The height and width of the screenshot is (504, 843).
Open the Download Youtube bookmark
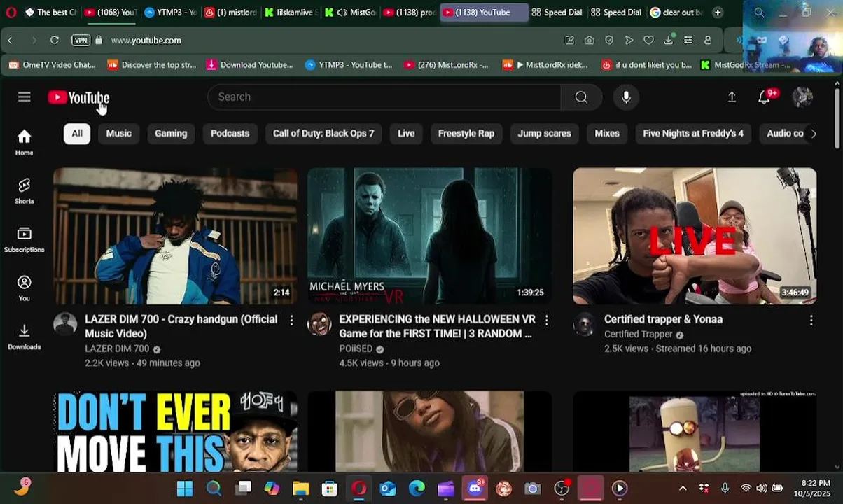click(x=250, y=65)
